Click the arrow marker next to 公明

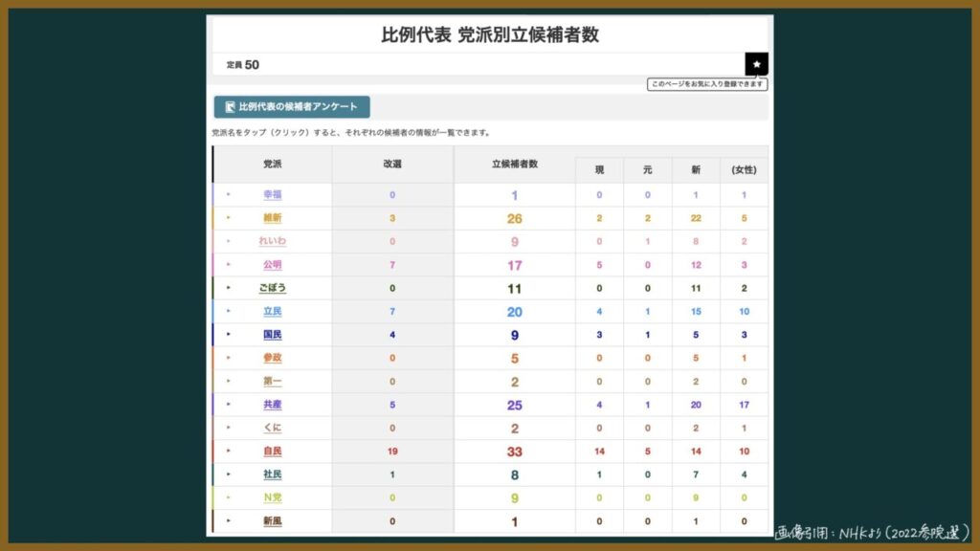click(229, 265)
